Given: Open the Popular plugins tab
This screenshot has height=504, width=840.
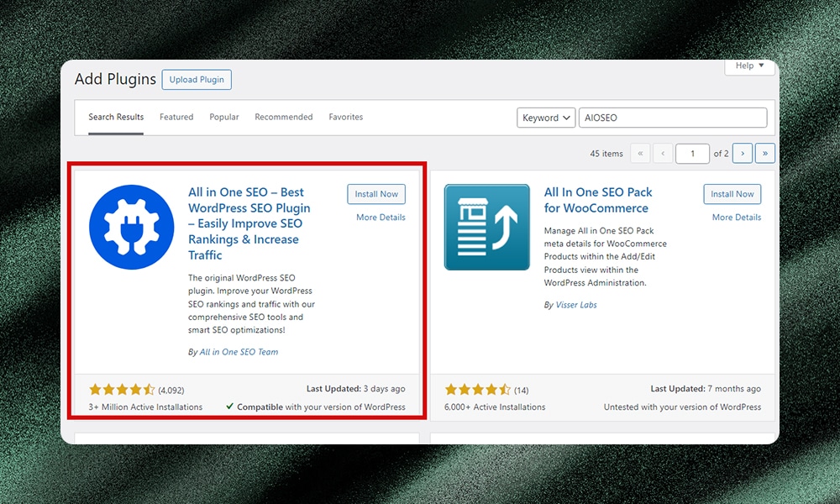Looking at the screenshot, I should coord(224,118).
